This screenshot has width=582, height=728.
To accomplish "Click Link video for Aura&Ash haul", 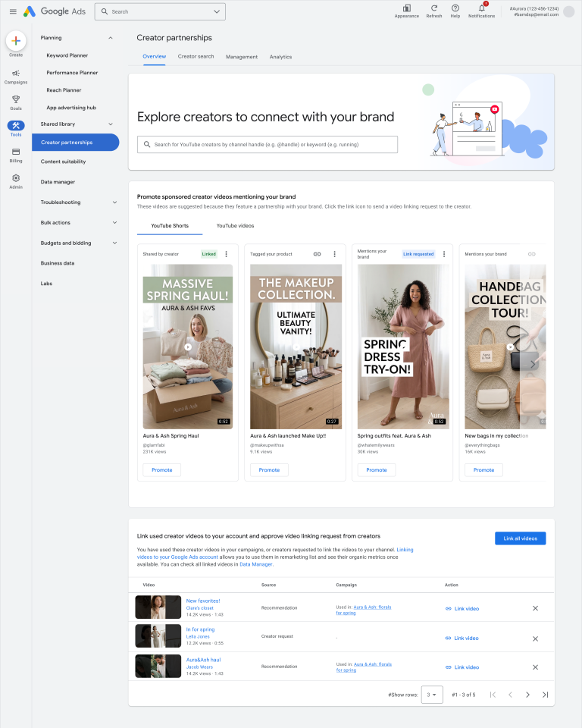I will point(462,667).
